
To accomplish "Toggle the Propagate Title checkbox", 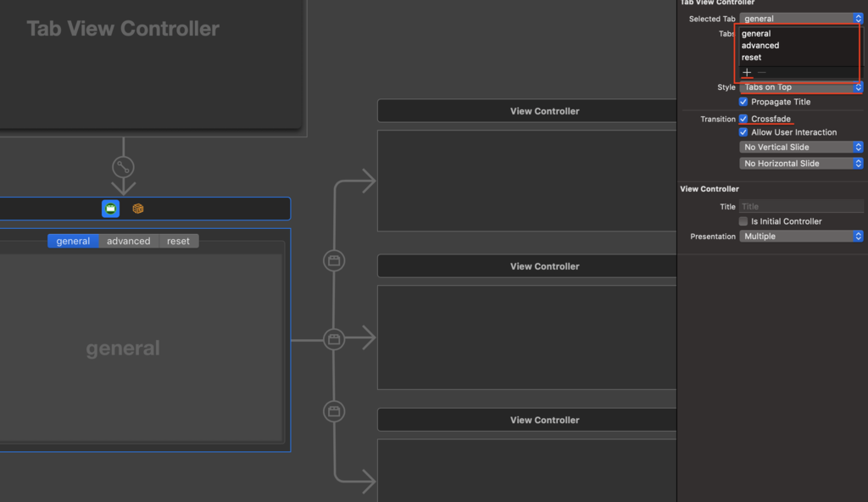I will (x=743, y=102).
